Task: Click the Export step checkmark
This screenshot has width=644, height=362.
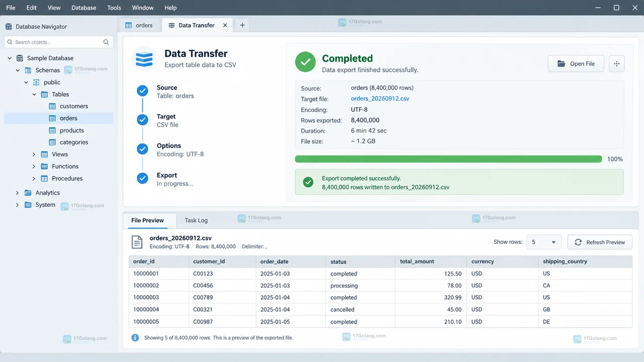Action: pyautogui.click(x=142, y=178)
